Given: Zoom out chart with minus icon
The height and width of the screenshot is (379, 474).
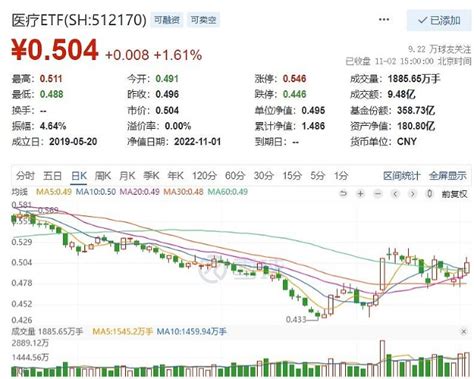Looking at the screenshot, I should click(377, 193).
